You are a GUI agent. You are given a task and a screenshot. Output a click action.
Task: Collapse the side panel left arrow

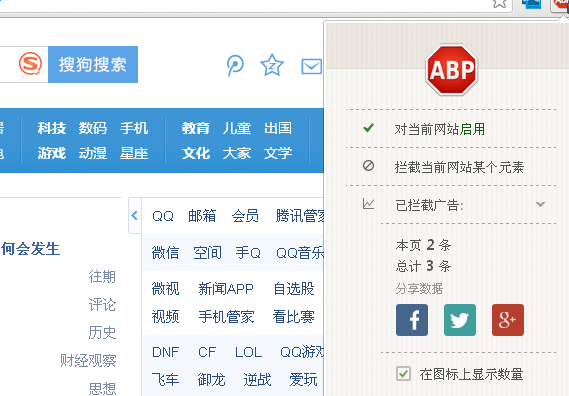135,216
